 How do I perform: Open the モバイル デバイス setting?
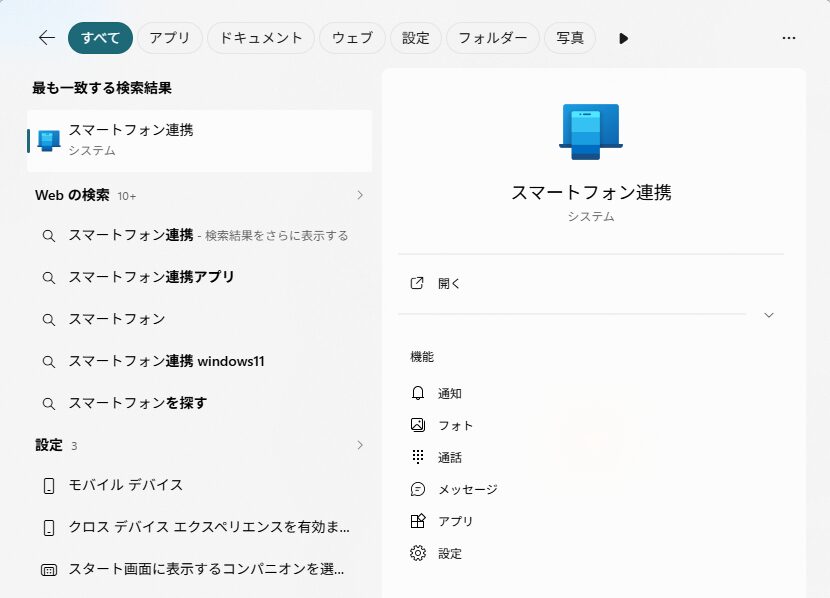click(200, 485)
